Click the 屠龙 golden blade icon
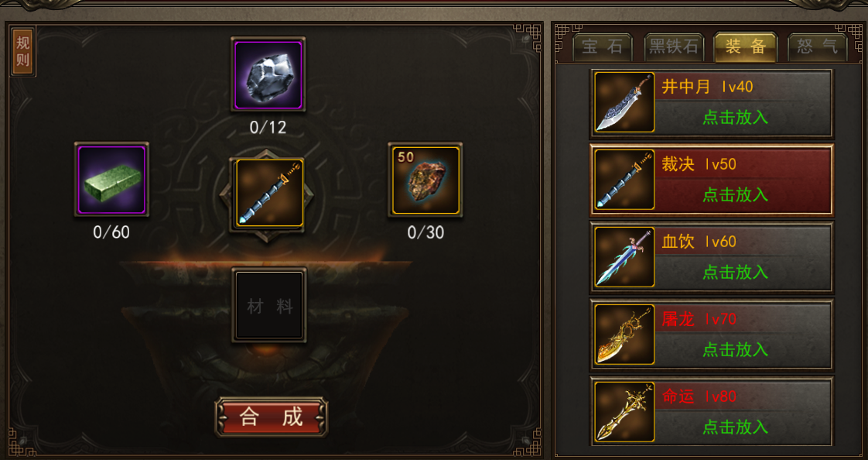The height and width of the screenshot is (460, 868). point(624,335)
